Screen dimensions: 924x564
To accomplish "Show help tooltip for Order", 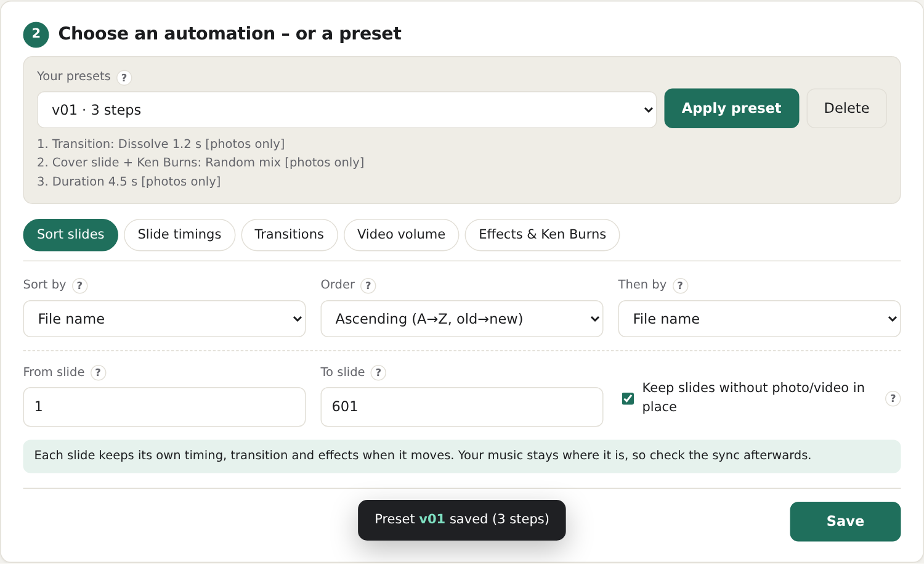I will [368, 285].
